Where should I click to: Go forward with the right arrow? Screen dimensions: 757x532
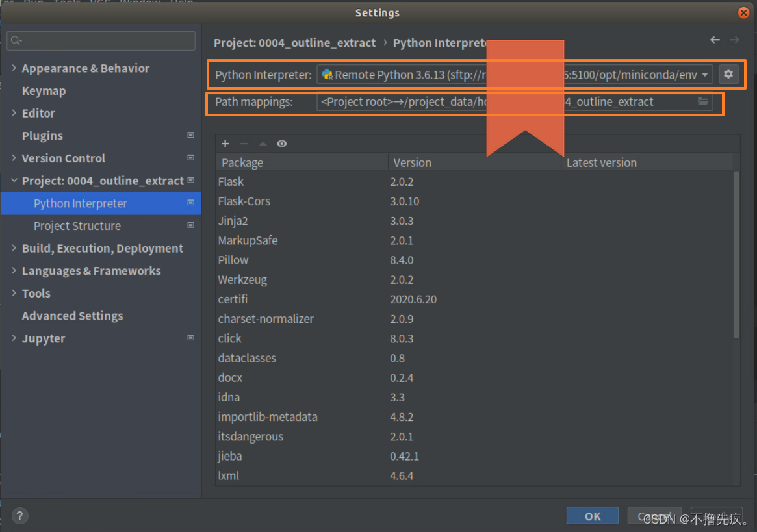coord(734,40)
